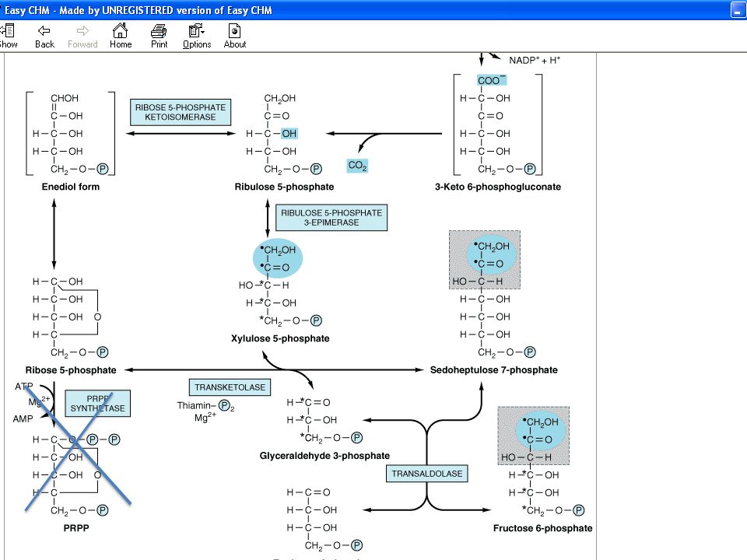The image size is (747, 560).
Task: Click the Ribulose 5-phosphate caption
Action: pos(284,187)
